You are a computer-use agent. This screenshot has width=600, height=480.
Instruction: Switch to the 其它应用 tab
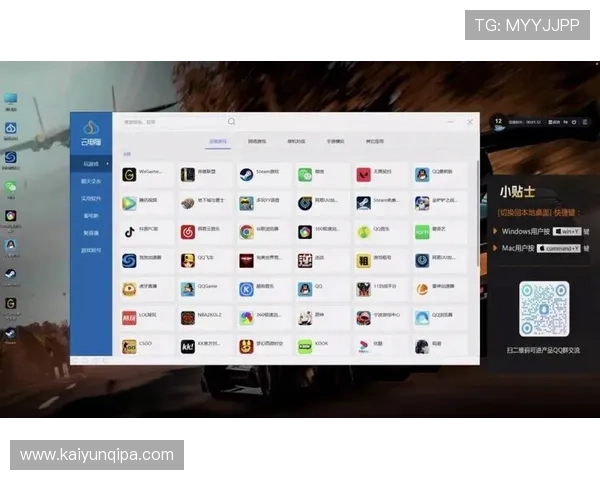375,141
